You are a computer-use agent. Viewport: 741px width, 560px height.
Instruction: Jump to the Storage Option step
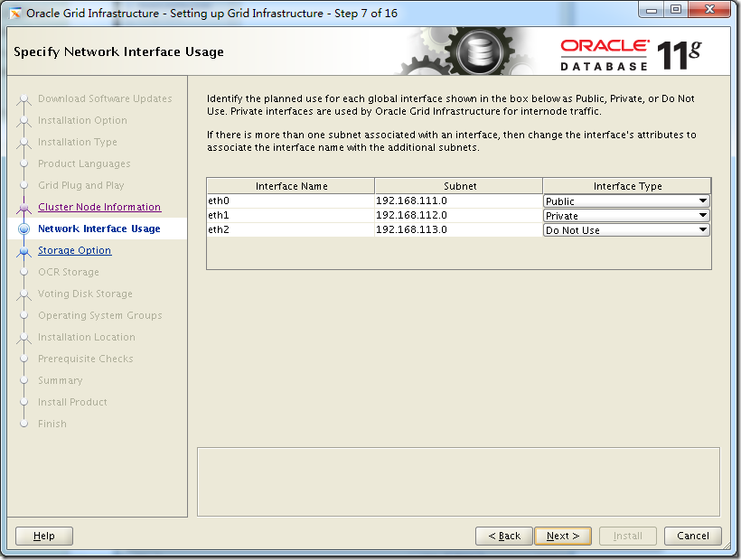(x=75, y=250)
